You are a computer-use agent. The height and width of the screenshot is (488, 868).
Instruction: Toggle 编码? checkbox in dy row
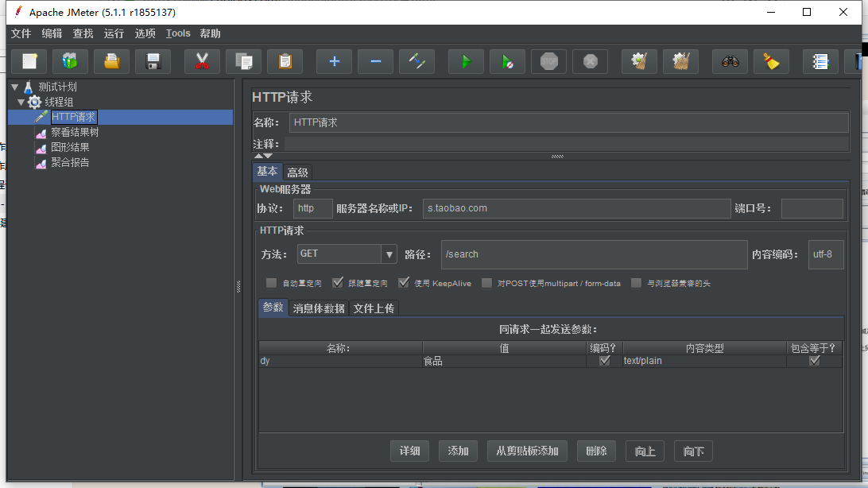[x=604, y=361]
